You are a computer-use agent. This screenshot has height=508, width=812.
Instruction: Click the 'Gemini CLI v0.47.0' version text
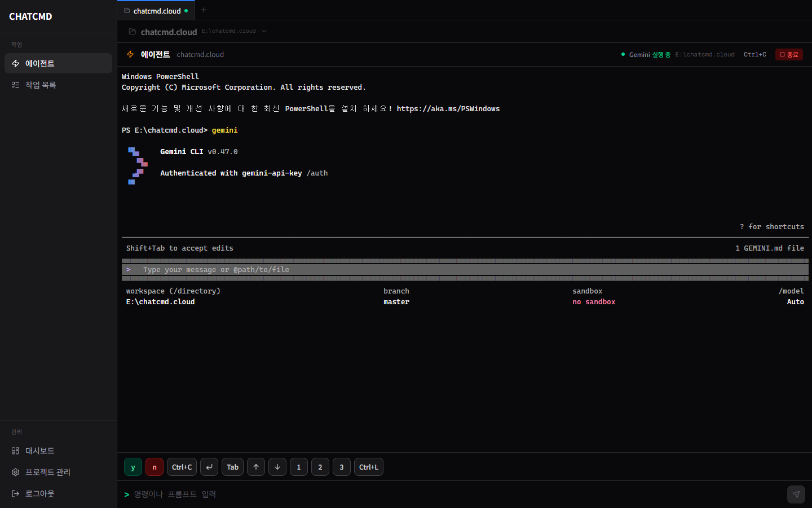click(199, 152)
